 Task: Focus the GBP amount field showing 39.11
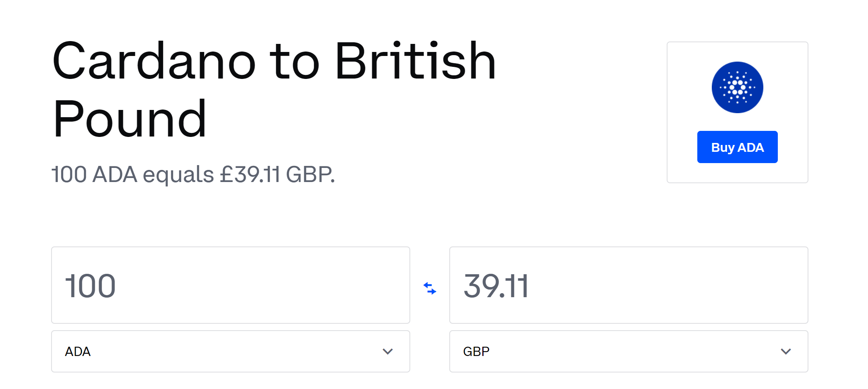pyautogui.click(x=628, y=285)
